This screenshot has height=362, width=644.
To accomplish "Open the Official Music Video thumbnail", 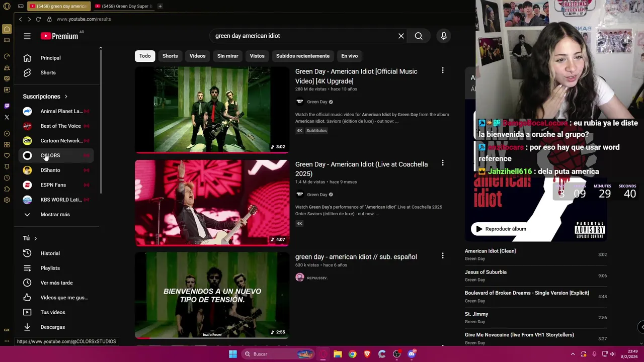I will coord(212,110).
